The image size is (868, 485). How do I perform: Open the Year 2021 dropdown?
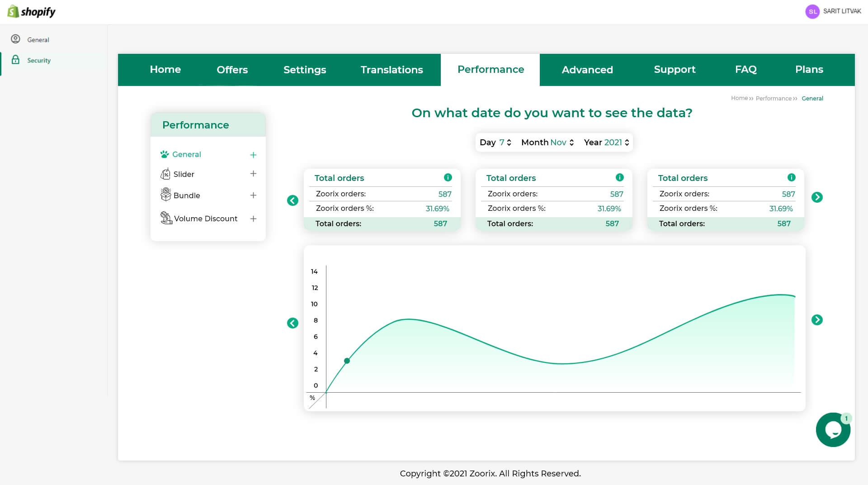pos(606,143)
